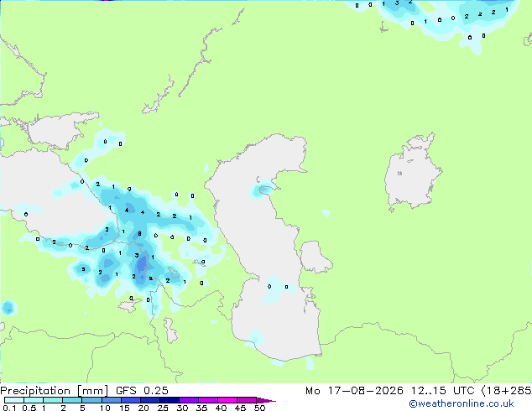The image size is (532, 411).
Task: Click the 0.1–0.5 mm palest legend swatch
Action: point(14,400)
